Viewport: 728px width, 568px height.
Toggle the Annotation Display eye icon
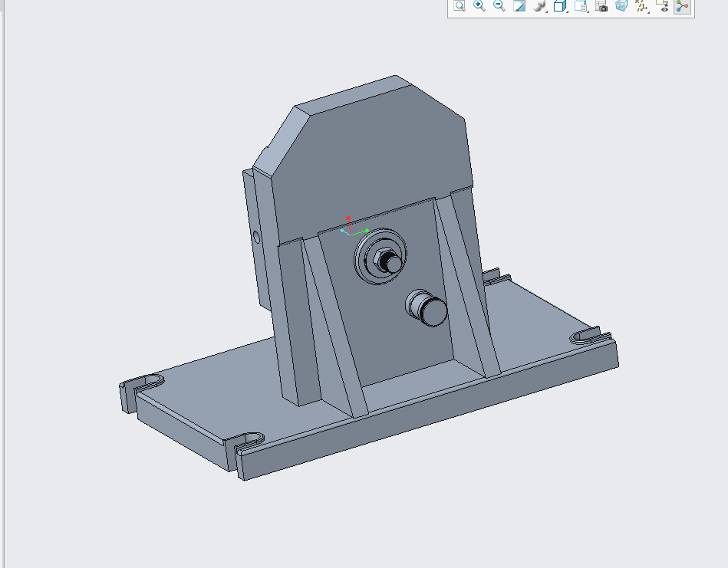[x=662, y=6]
